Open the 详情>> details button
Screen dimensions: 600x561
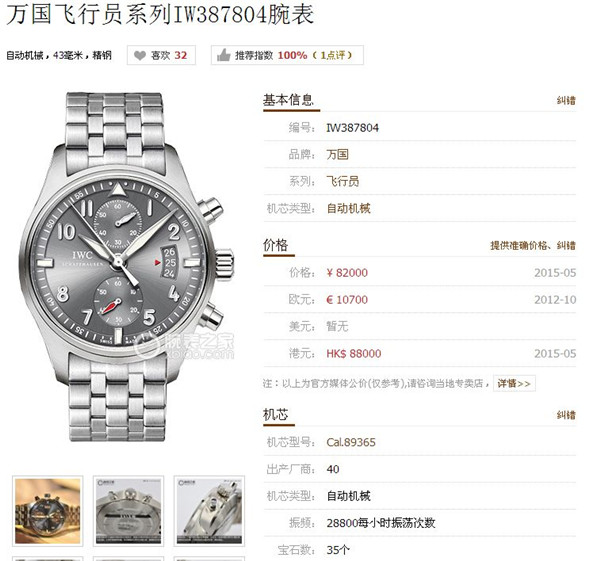514,383
